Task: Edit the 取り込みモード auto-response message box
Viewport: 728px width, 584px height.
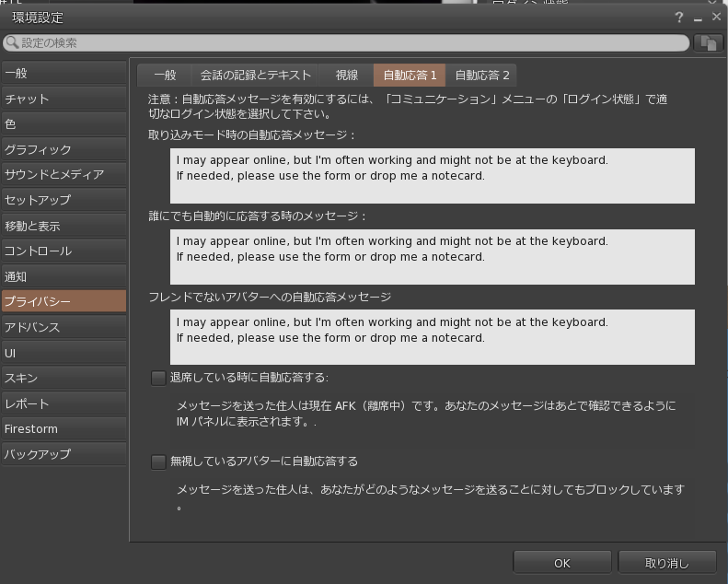Action: point(433,176)
